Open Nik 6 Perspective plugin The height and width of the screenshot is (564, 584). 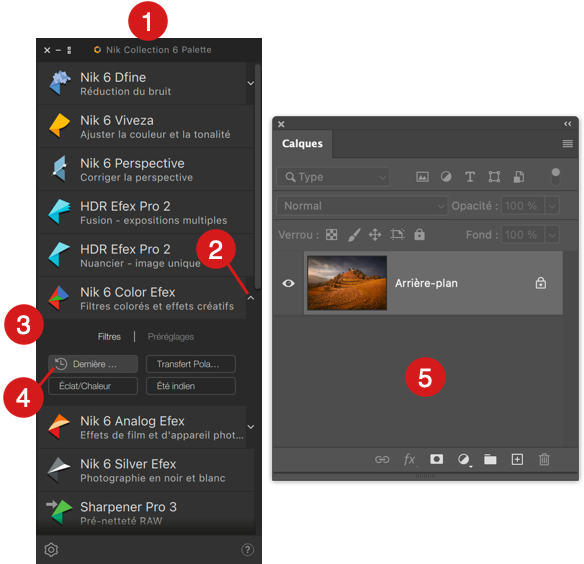(x=146, y=169)
